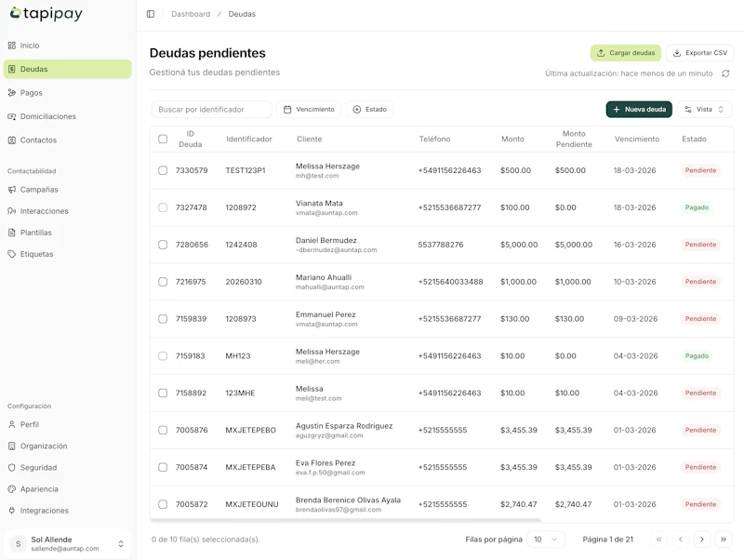Open Domiciliaciones in the sidebar
This screenshot has height=560, width=744.
(67, 116)
